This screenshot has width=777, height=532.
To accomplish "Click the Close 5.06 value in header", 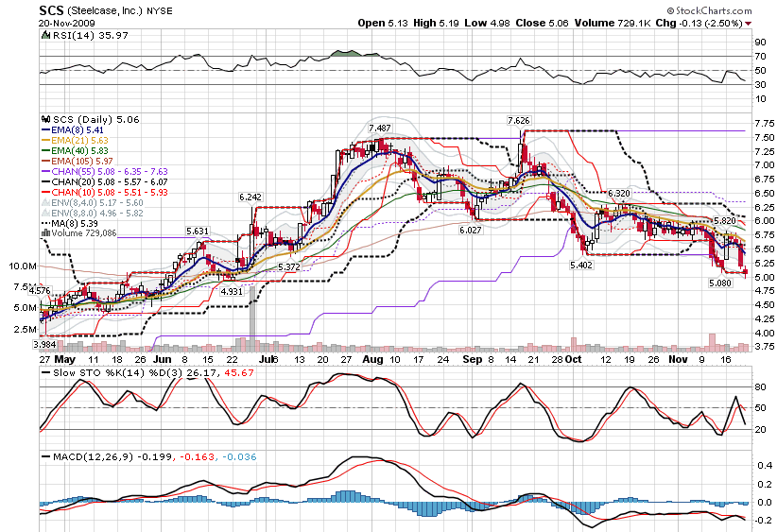I will coord(543,24).
